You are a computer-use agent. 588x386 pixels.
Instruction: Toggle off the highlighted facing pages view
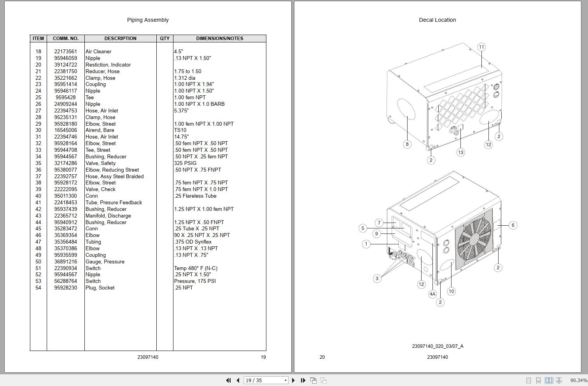click(x=549, y=381)
